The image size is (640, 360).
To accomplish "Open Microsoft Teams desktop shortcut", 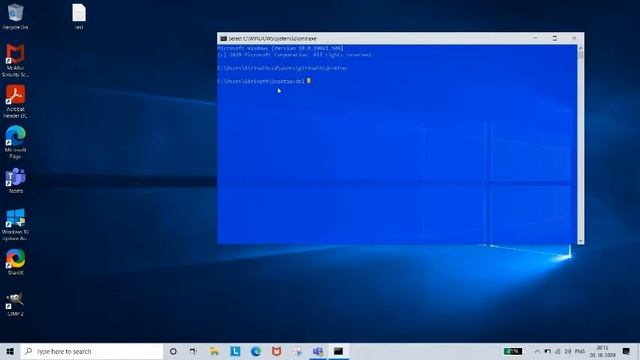I will coord(16,180).
